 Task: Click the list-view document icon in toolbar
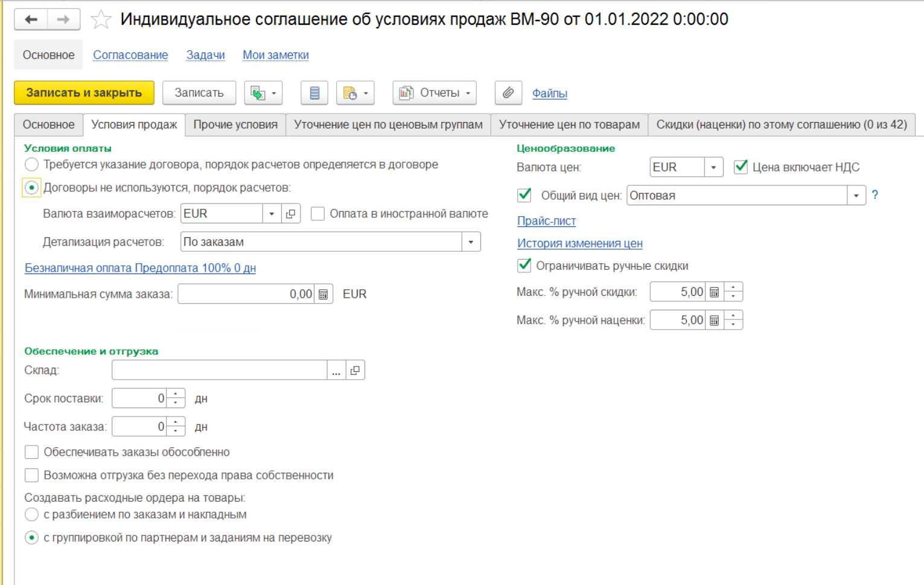pos(314,93)
